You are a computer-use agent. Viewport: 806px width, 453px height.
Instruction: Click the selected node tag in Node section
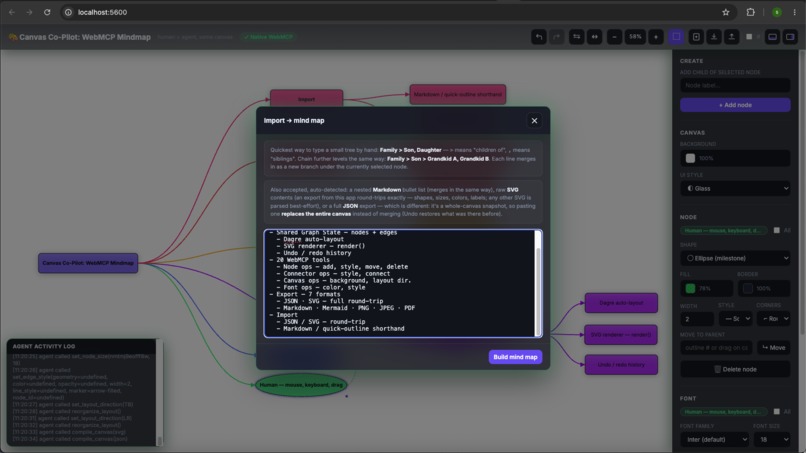724,230
